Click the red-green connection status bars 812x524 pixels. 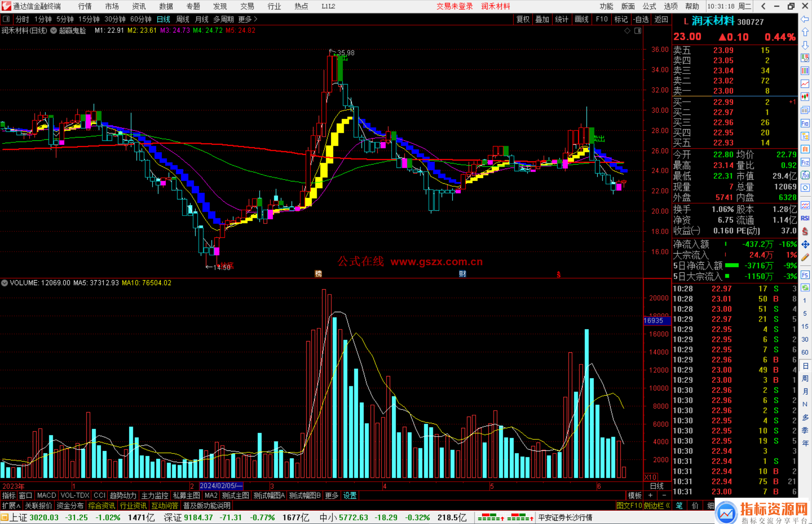[x=505, y=518]
